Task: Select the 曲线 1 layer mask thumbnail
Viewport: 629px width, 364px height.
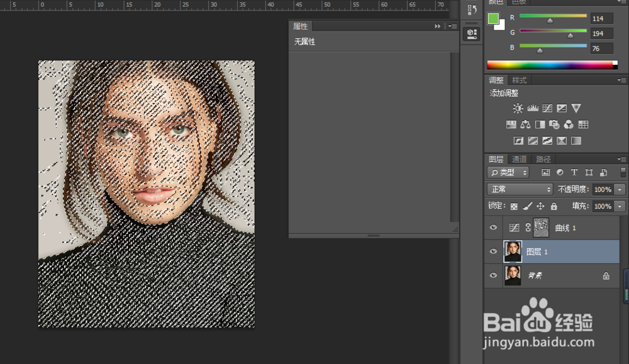Action: pyautogui.click(x=541, y=228)
